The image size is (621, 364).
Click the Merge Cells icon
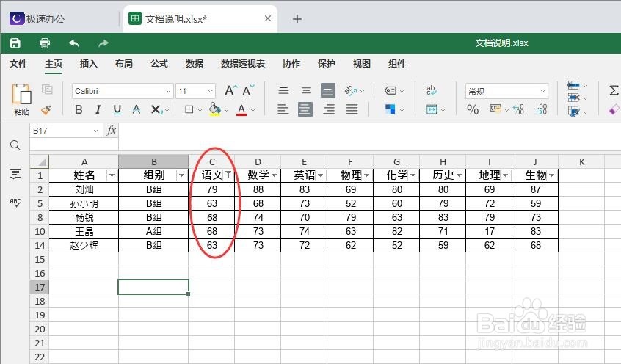pyautogui.click(x=432, y=109)
